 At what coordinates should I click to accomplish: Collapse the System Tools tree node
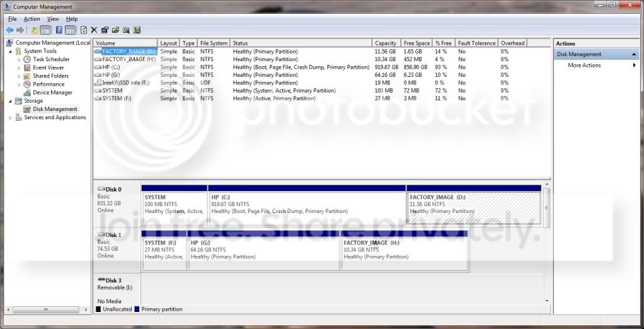point(10,51)
